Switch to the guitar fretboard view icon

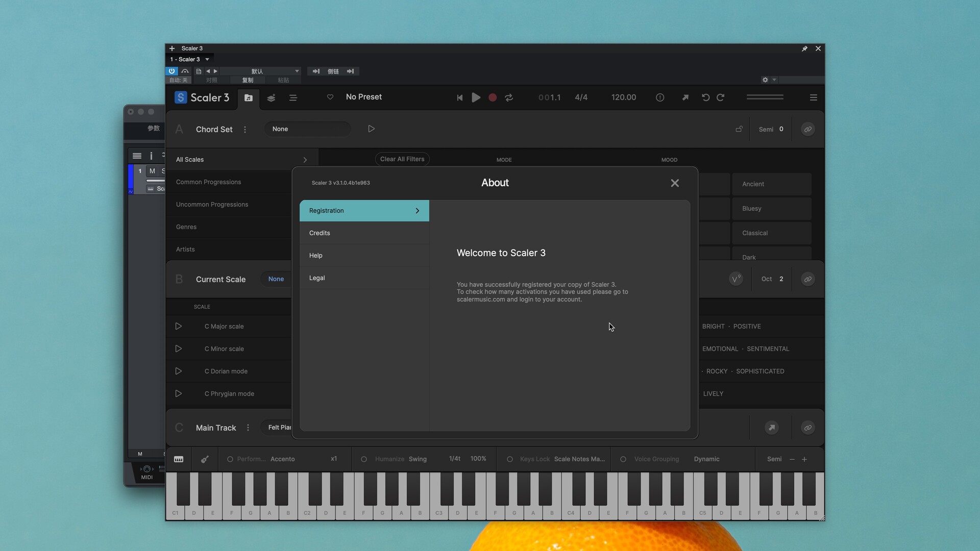205,459
